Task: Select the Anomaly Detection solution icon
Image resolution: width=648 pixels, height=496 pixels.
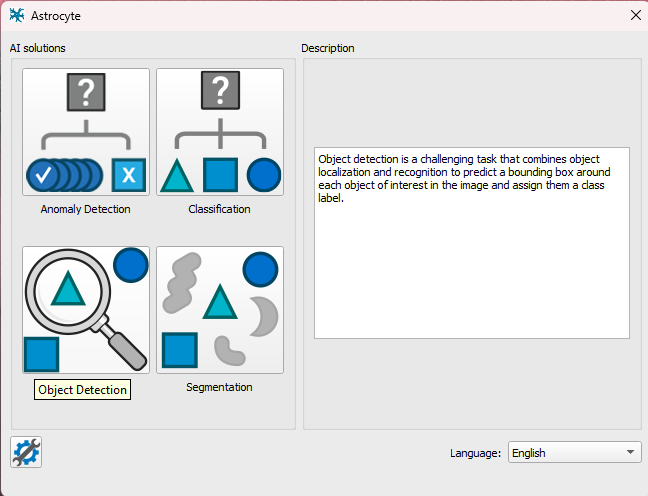Action: (85, 132)
